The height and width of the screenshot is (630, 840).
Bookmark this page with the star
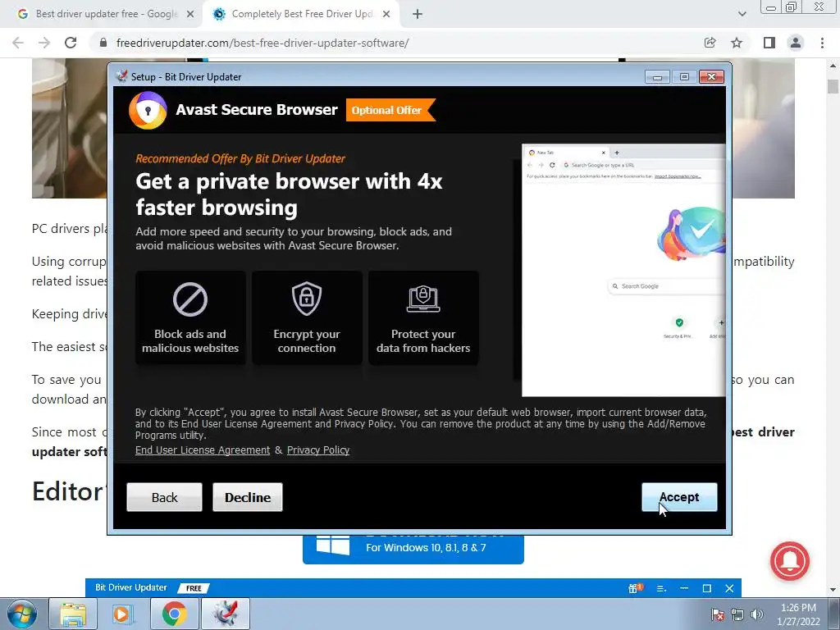(x=737, y=43)
